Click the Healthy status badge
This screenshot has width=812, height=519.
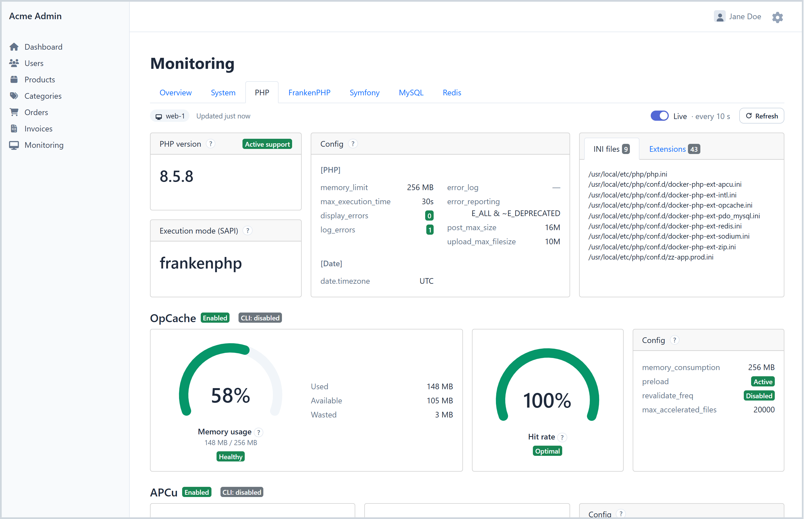click(x=230, y=457)
